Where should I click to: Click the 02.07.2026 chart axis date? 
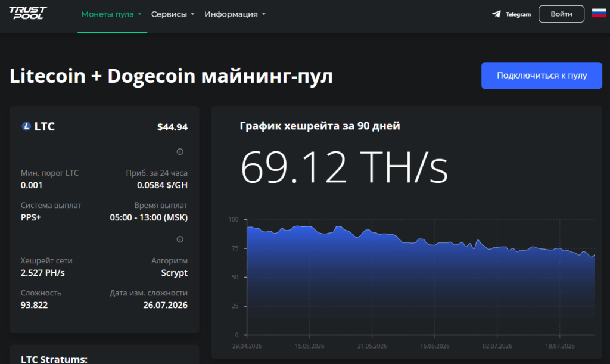497,346
